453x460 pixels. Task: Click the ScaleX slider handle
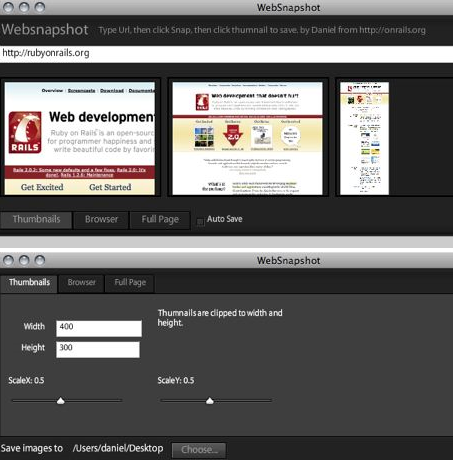(61, 400)
